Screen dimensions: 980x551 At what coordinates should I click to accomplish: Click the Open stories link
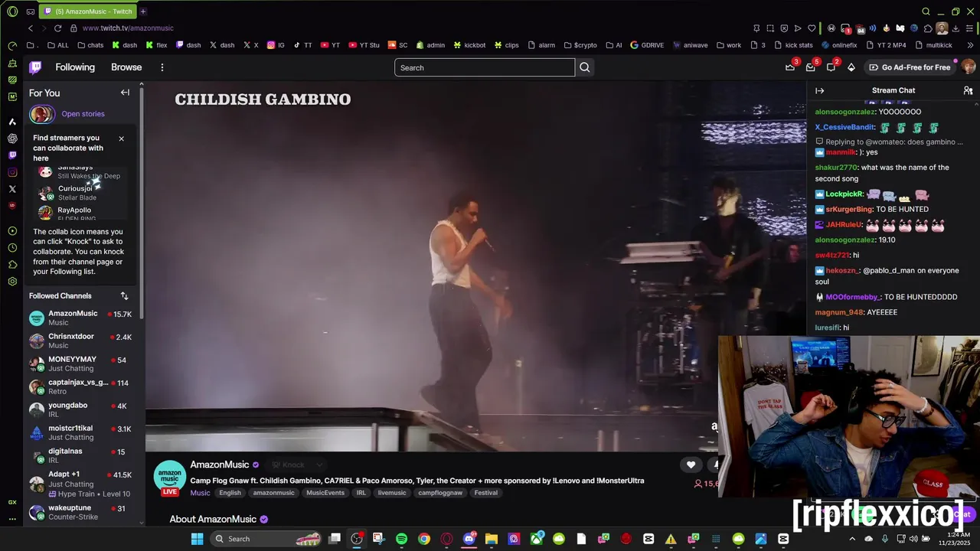coord(83,114)
